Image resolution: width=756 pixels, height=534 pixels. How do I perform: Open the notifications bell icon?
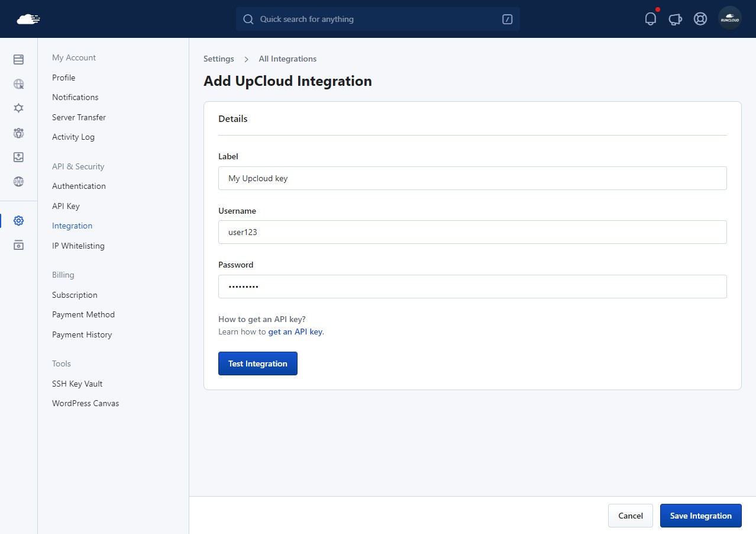[x=650, y=19]
